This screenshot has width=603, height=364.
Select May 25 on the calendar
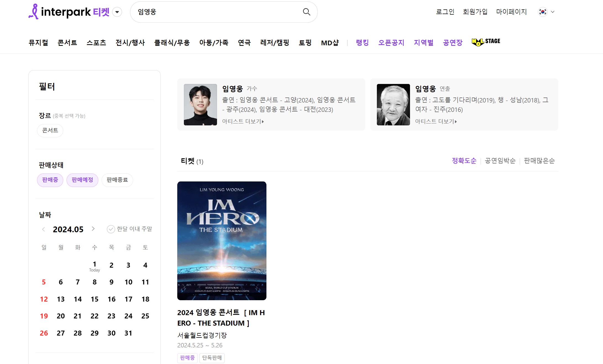point(145,316)
